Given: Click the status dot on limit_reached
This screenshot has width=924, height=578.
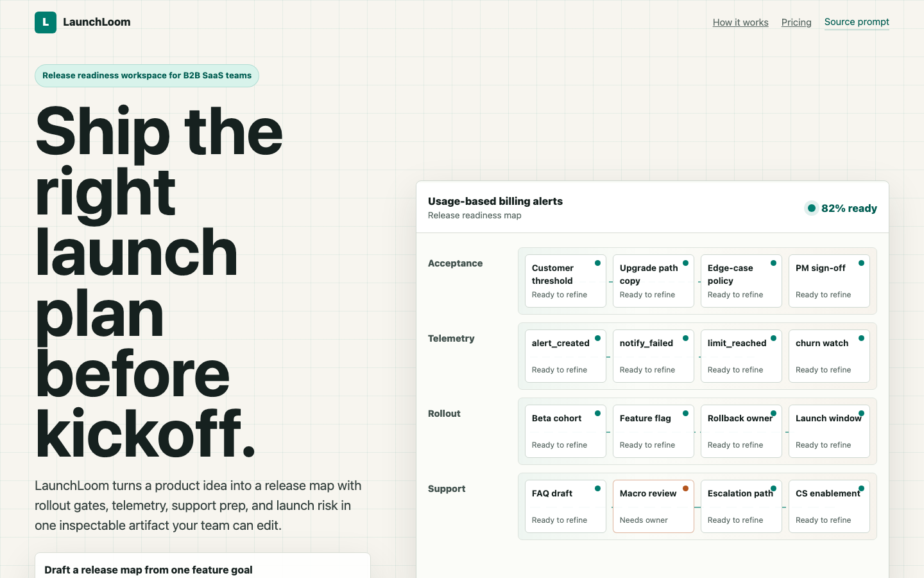Looking at the screenshot, I should pyautogui.click(x=773, y=338).
